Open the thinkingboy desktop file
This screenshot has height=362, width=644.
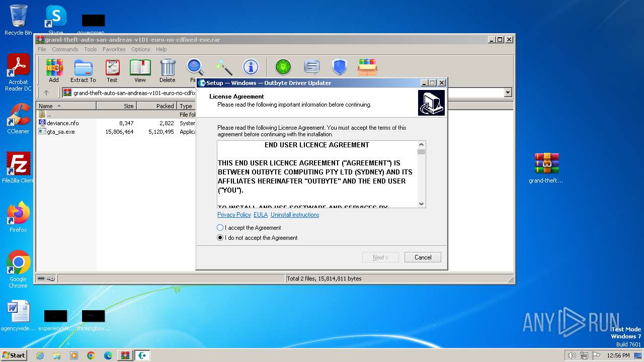tap(93, 321)
